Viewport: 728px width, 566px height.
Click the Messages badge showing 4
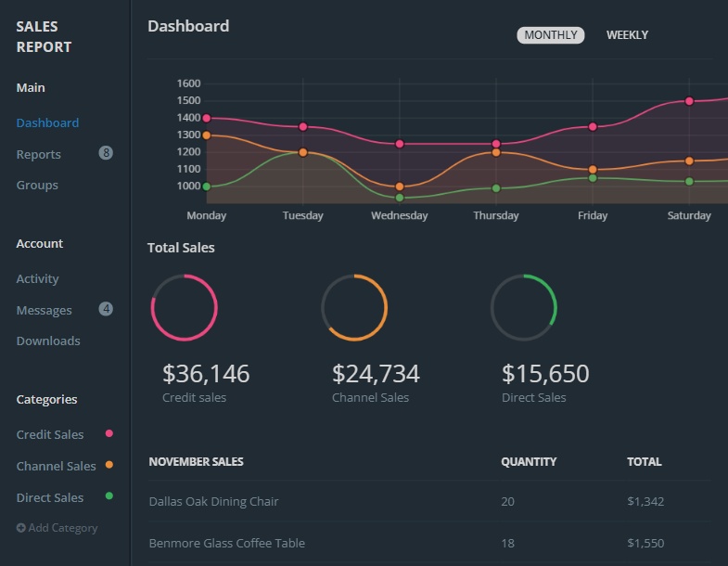point(106,309)
